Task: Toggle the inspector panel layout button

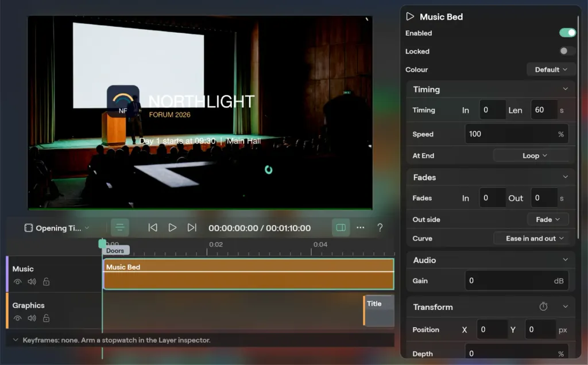Action: click(x=341, y=227)
